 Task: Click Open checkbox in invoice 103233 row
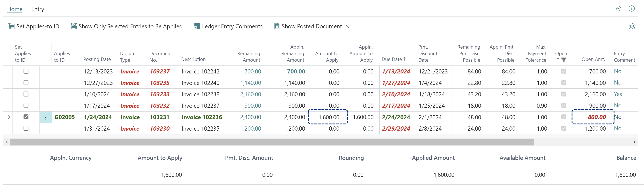click(x=564, y=94)
